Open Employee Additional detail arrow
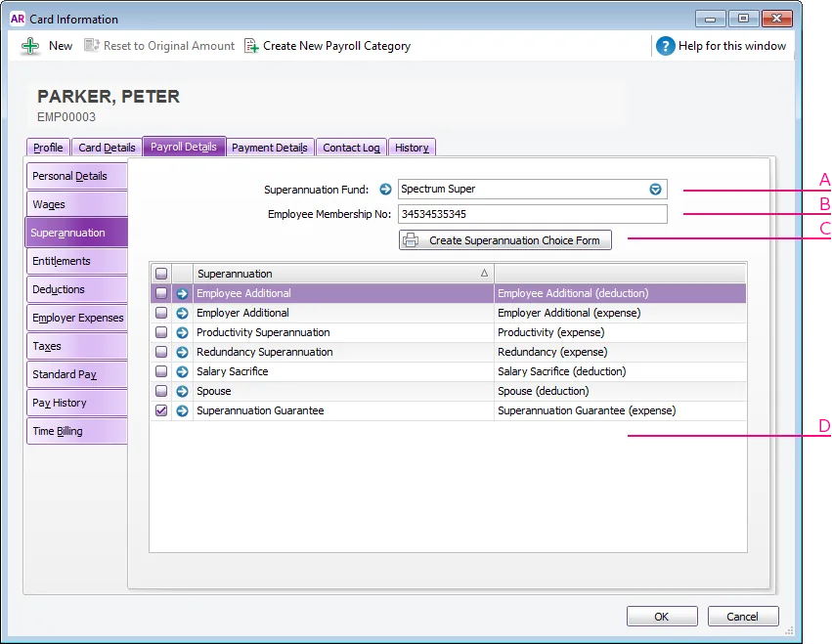The image size is (832, 644). (182, 293)
